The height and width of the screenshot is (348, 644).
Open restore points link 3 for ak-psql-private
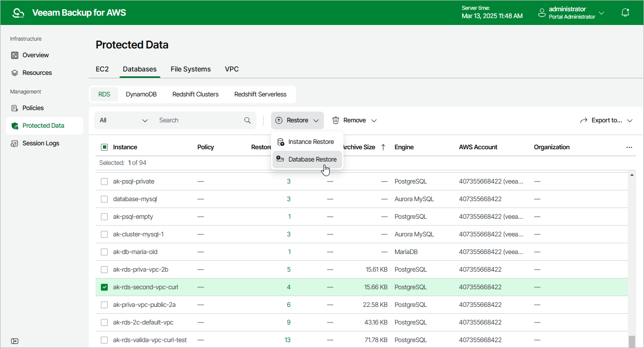(x=289, y=182)
